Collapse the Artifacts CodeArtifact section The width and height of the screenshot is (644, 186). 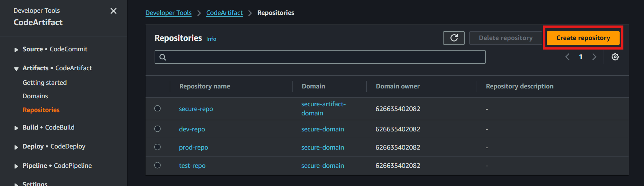pyautogui.click(x=16, y=68)
